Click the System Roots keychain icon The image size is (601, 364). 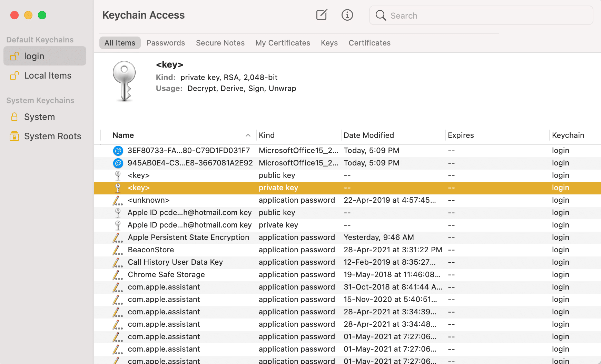pos(14,136)
